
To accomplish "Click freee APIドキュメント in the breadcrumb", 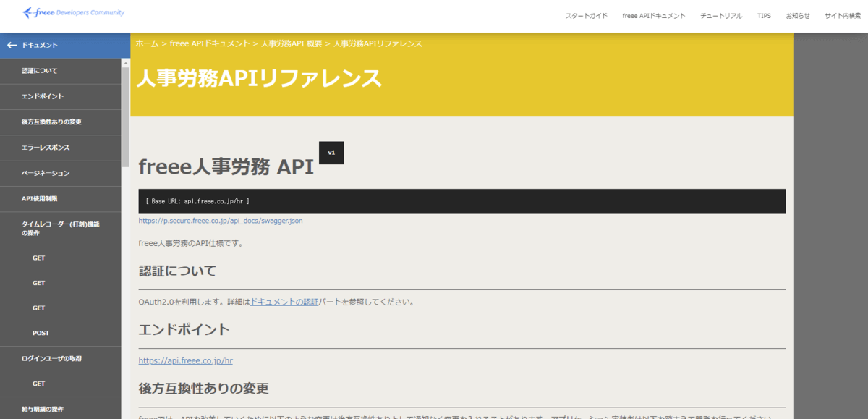I will pyautogui.click(x=210, y=43).
